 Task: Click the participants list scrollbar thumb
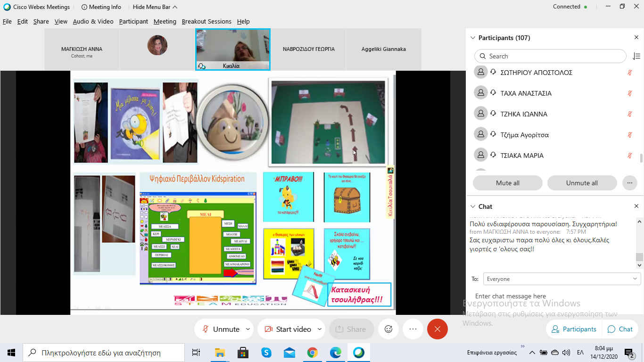point(641,158)
